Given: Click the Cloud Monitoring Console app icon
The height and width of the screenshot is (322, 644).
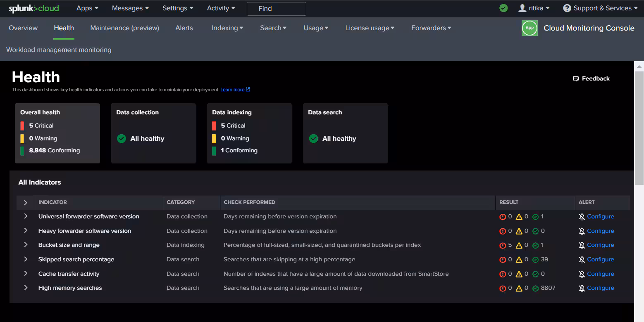Looking at the screenshot, I should pyautogui.click(x=530, y=28).
